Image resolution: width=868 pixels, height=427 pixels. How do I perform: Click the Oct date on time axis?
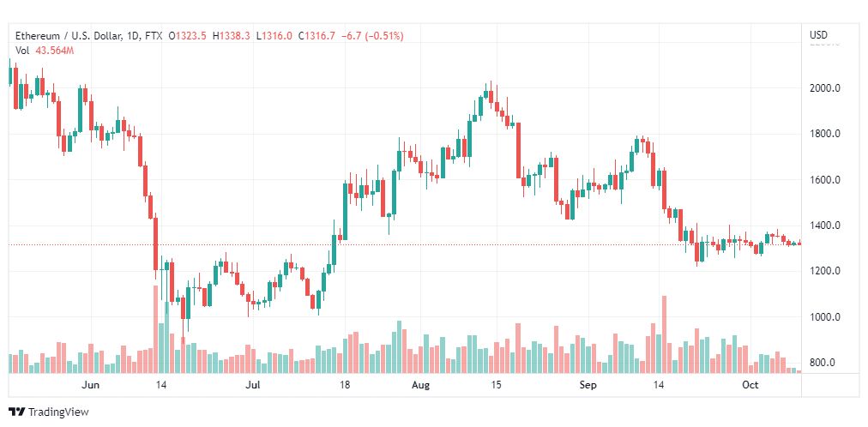point(750,385)
